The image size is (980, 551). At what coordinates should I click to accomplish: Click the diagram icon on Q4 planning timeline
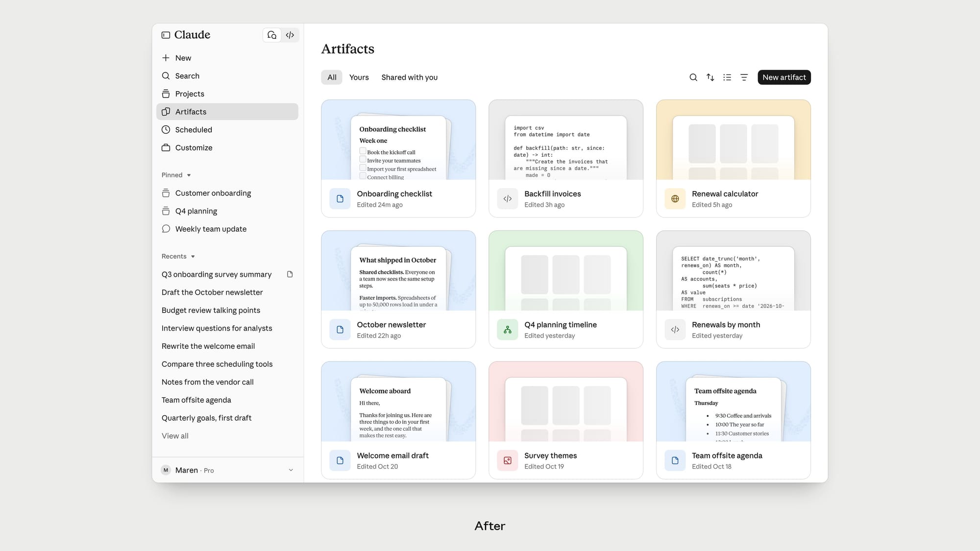[508, 330]
